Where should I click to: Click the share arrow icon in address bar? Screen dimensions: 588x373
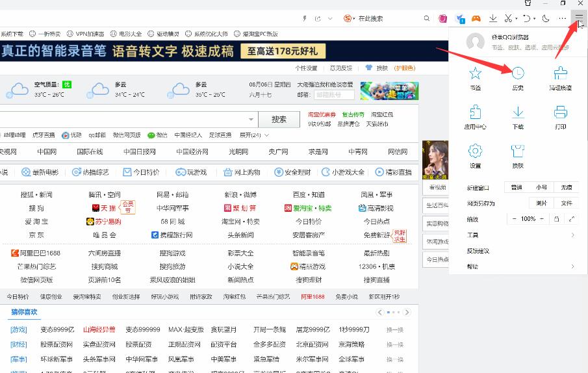(318, 18)
